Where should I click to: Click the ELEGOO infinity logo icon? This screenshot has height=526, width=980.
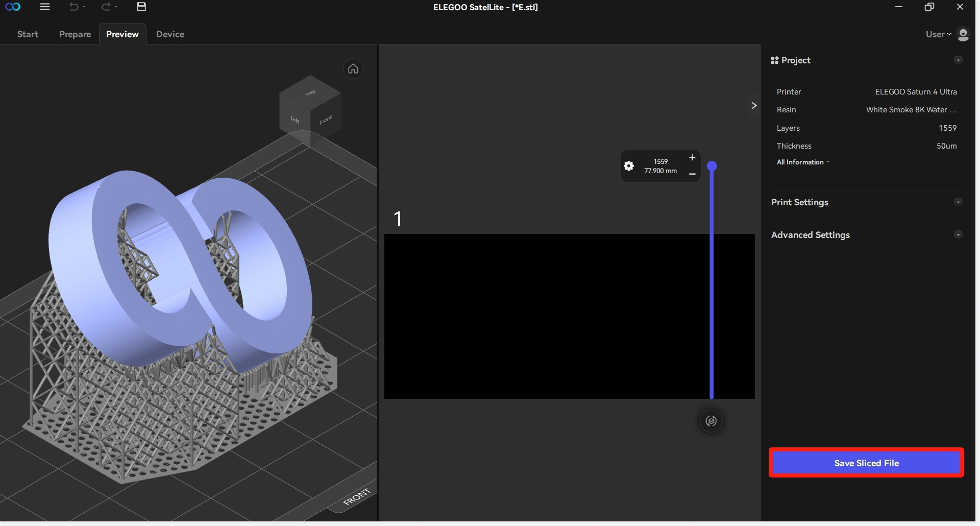(x=13, y=7)
